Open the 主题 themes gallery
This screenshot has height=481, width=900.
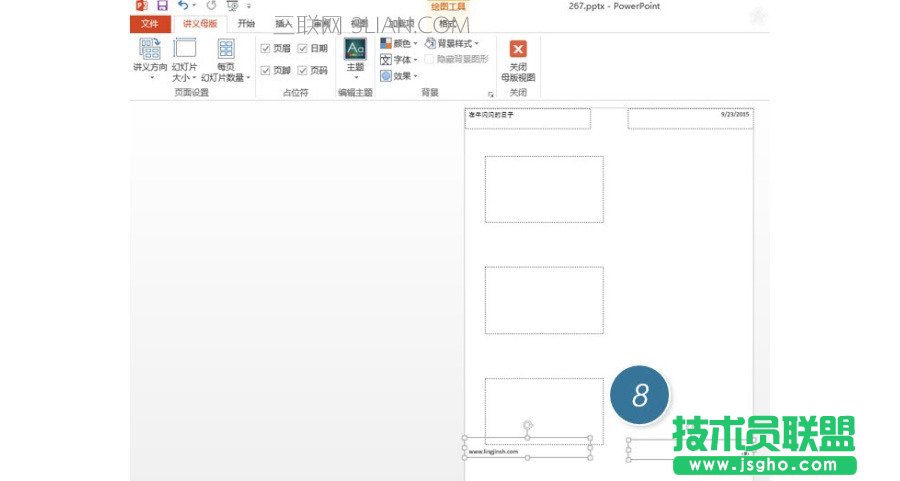click(355, 59)
